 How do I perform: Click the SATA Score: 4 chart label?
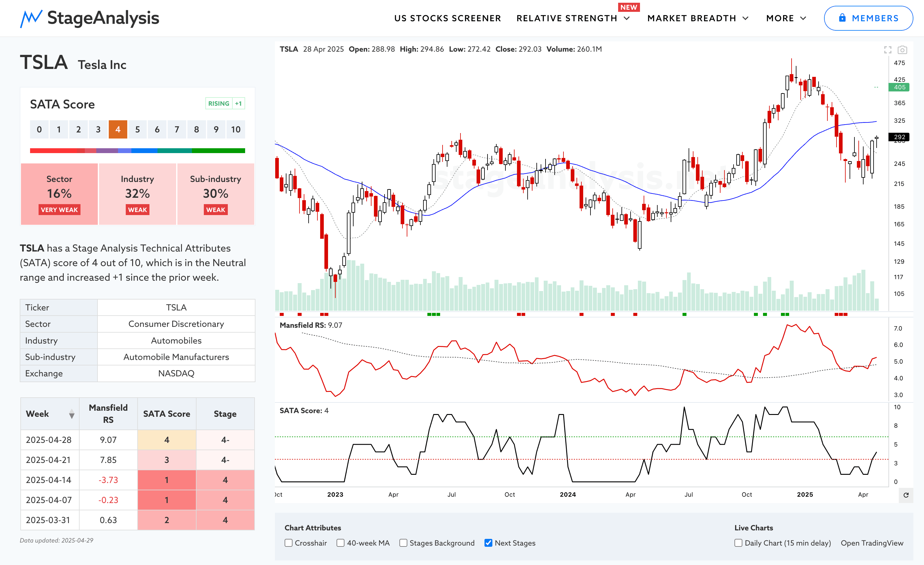[304, 410]
